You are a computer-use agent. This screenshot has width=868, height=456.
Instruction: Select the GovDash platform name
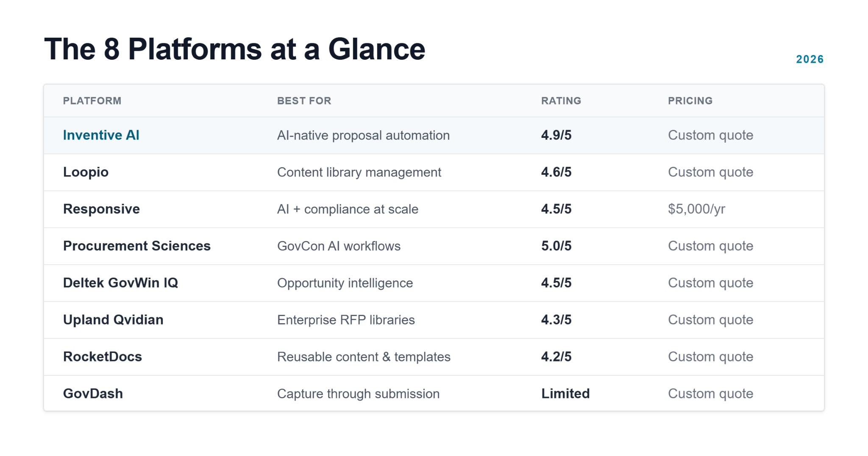click(x=93, y=394)
